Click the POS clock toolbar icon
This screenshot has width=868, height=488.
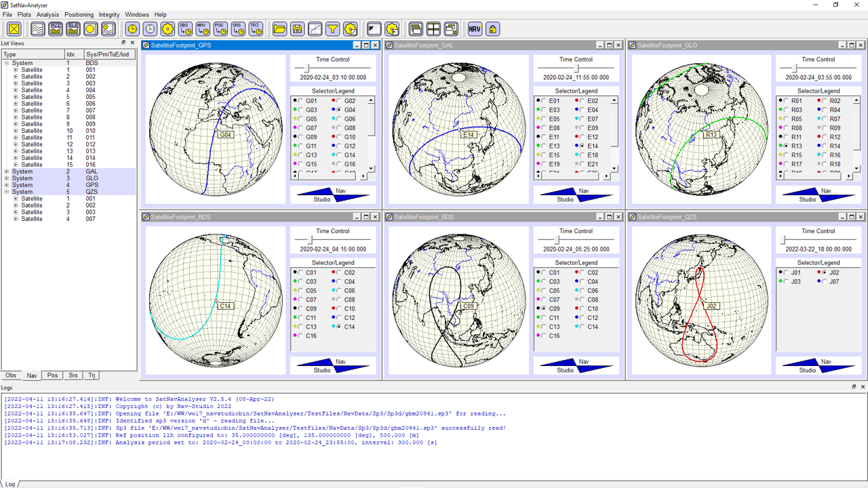point(220,28)
